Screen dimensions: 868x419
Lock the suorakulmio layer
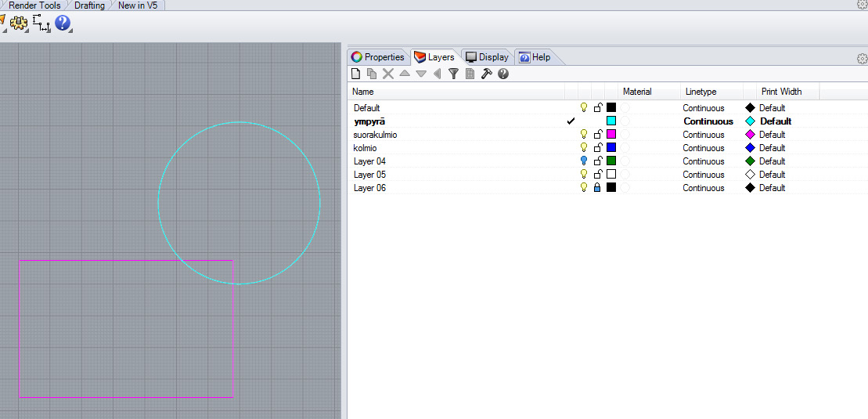click(598, 134)
